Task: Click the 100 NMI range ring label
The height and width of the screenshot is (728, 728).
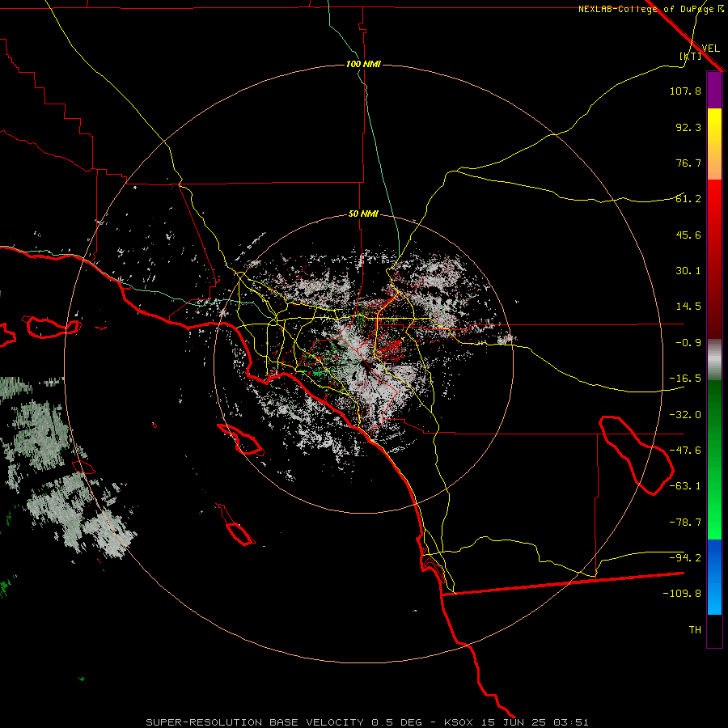Action: (363, 64)
